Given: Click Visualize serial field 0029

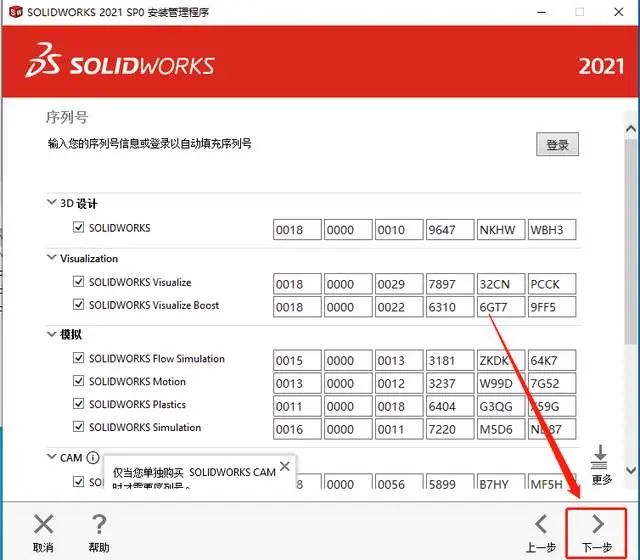Looking at the screenshot, I should point(399,284).
